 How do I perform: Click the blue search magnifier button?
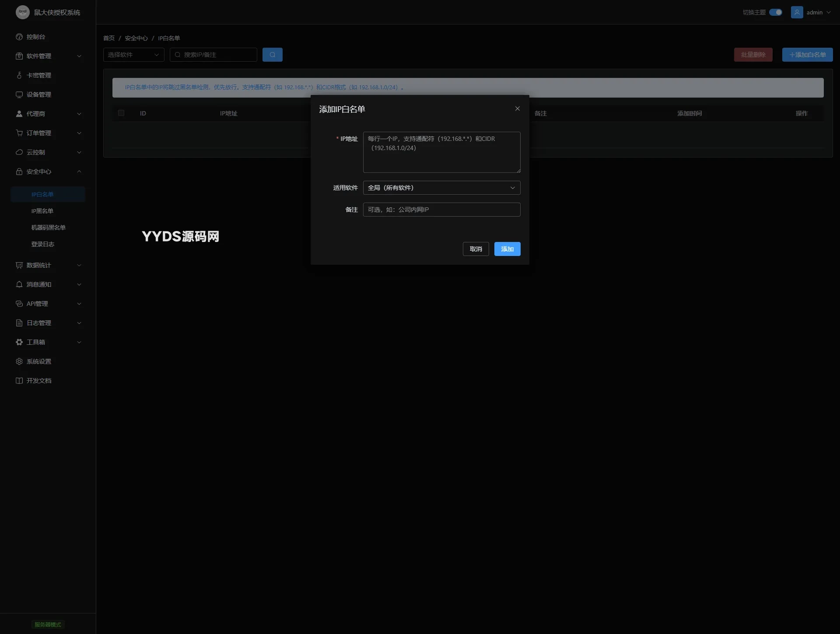tap(272, 55)
